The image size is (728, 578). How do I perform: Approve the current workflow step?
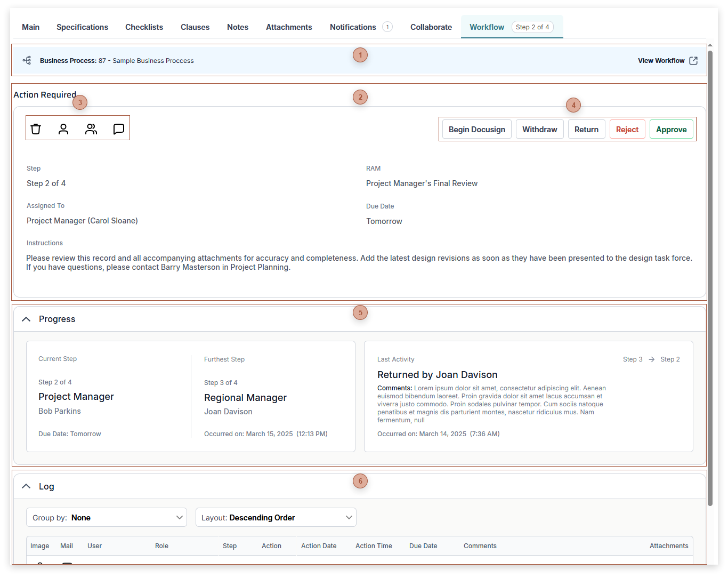[671, 129]
